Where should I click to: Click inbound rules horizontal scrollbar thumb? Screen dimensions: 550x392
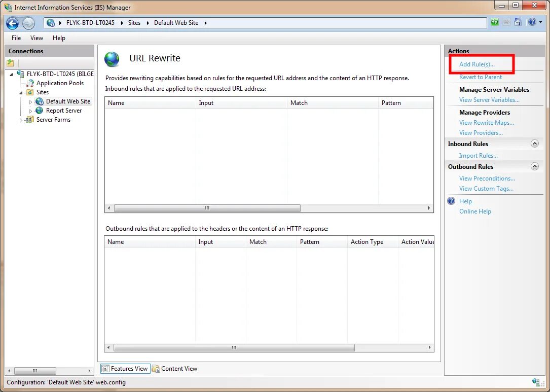click(x=207, y=208)
